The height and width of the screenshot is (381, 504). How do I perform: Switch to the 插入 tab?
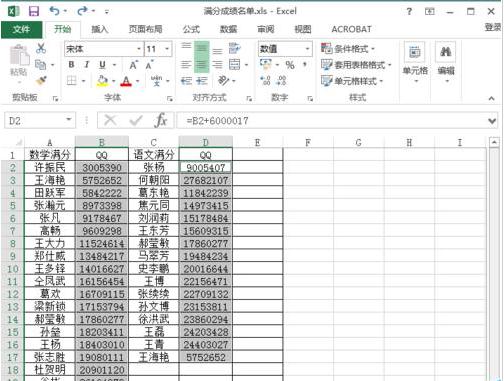(100, 29)
